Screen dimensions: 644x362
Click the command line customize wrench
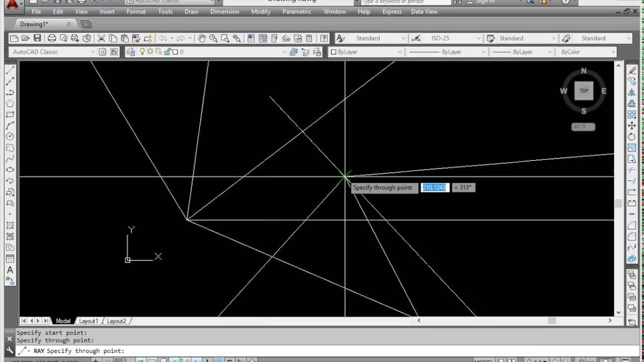pyautogui.click(x=9, y=351)
